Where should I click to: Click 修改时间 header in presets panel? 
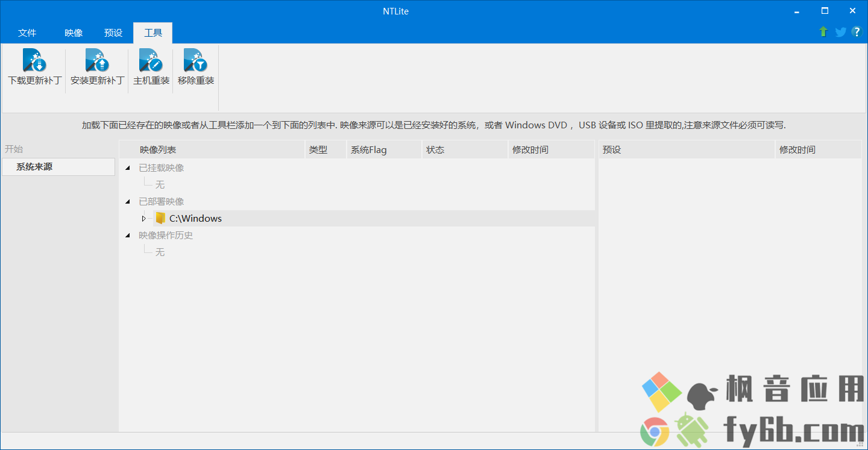(819, 149)
